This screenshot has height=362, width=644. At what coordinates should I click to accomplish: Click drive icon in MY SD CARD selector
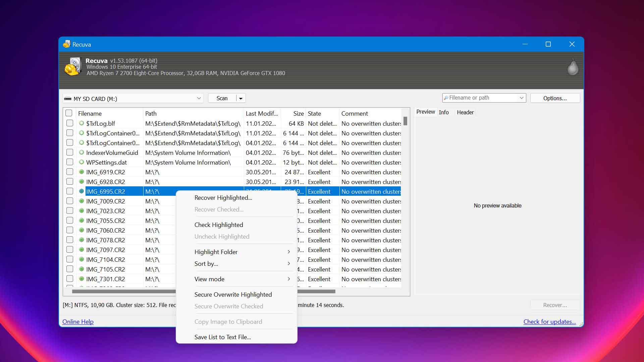click(x=68, y=99)
